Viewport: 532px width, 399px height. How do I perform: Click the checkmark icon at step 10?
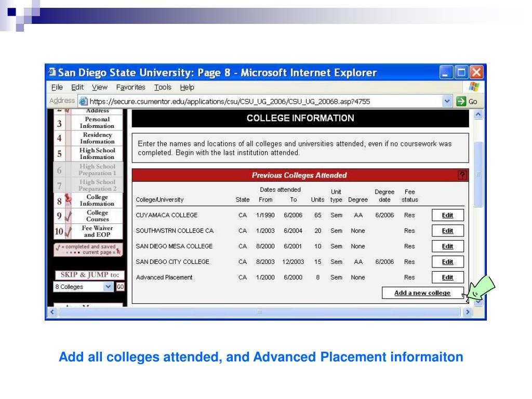pyautogui.click(x=68, y=231)
